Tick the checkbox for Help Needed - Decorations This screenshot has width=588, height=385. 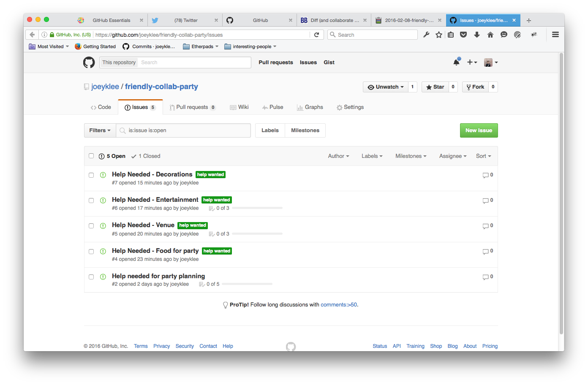pos(91,175)
